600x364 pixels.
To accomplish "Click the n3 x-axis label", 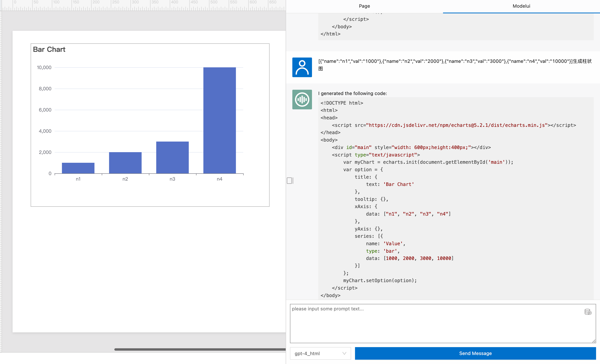I will pyautogui.click(x=172, y=179).
